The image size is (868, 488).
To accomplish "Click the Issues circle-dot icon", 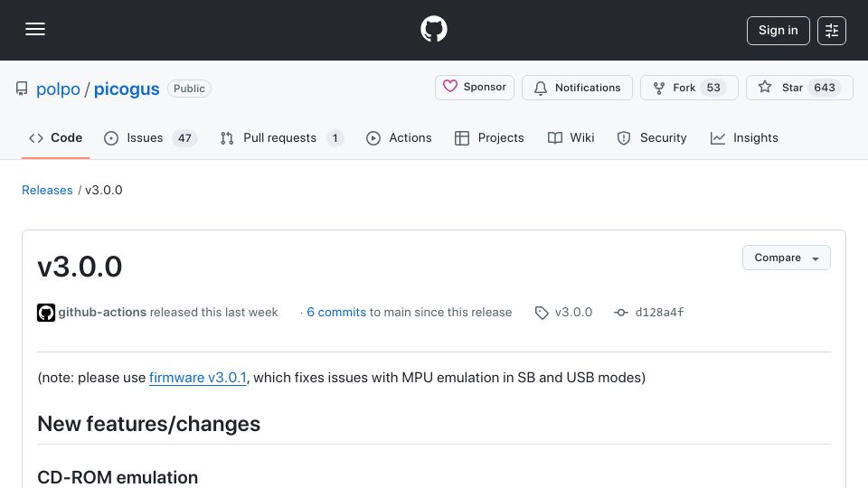I will (111, 138).
